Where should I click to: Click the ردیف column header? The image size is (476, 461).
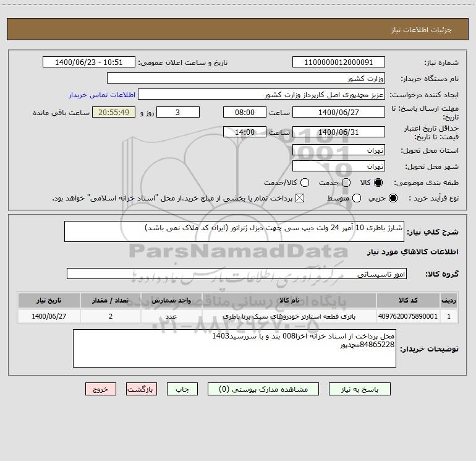(449, 300)
